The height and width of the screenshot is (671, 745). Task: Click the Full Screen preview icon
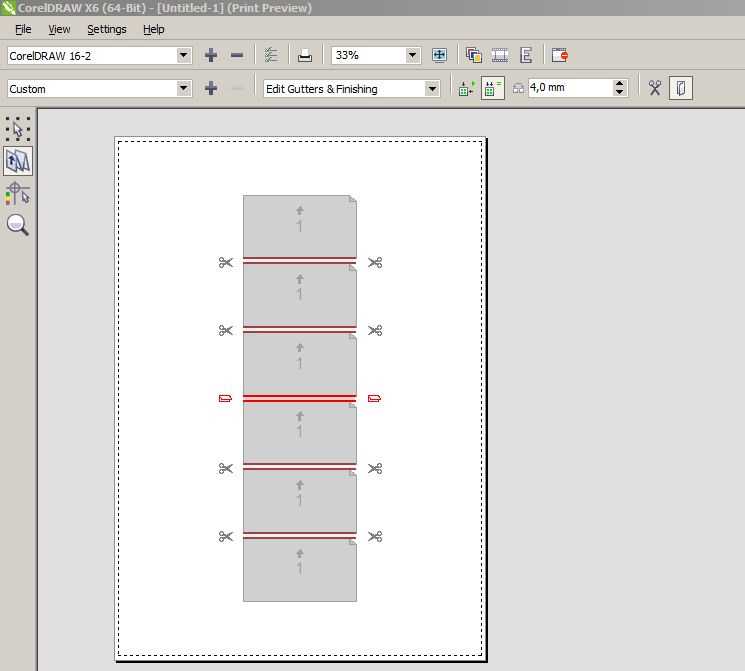(439, 56)
